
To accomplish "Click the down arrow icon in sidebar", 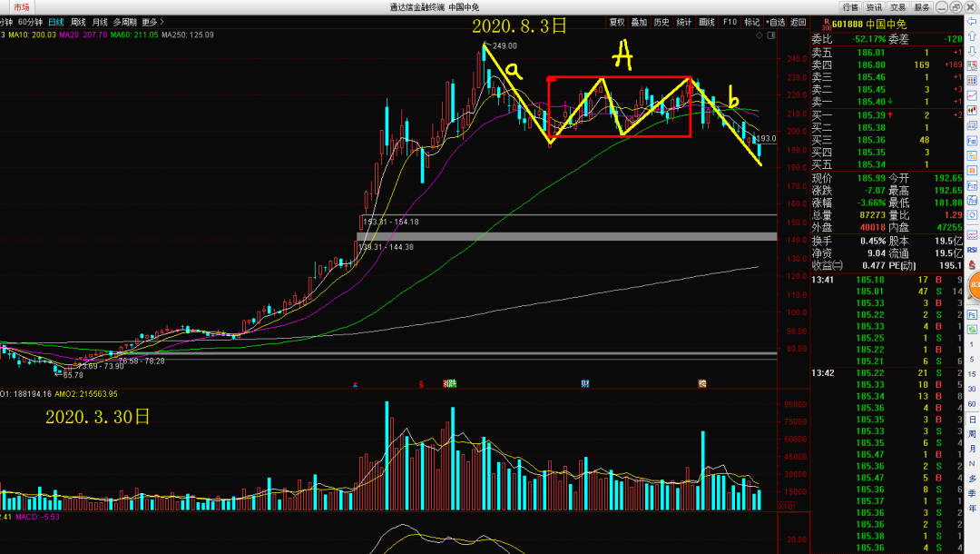I will pyautogui.click(x=972, y=51).
